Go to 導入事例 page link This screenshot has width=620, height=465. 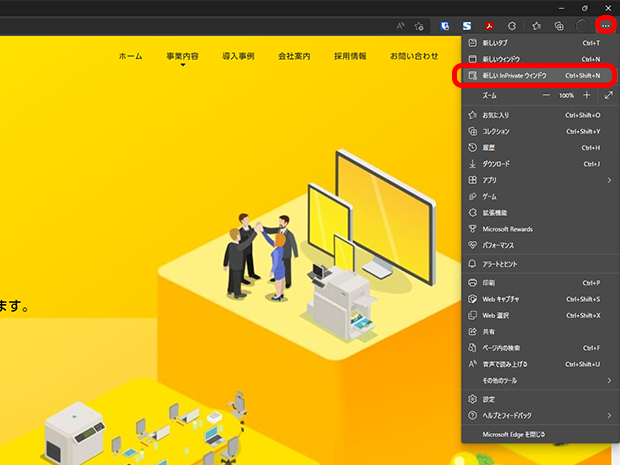(x=238, y=56)
